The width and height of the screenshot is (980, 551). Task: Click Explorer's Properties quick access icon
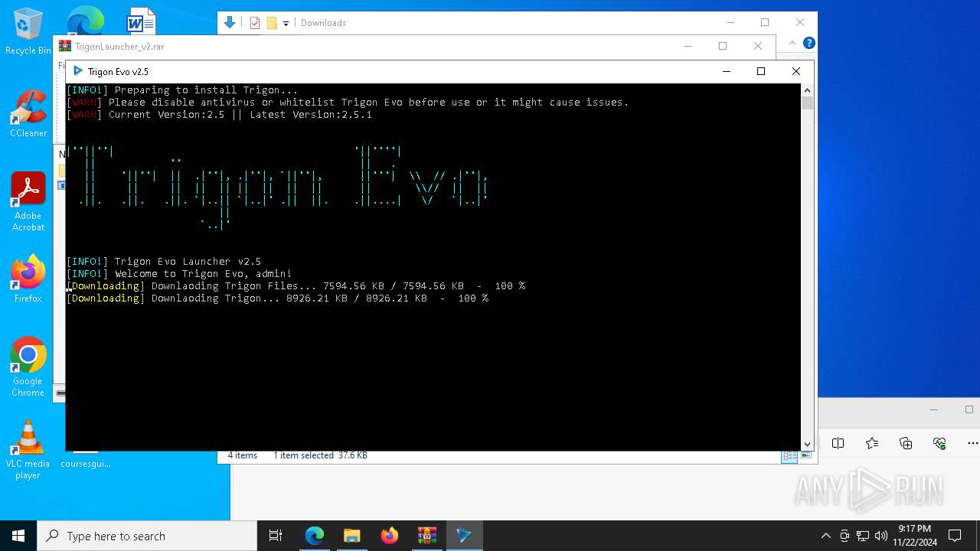point(255,23)
